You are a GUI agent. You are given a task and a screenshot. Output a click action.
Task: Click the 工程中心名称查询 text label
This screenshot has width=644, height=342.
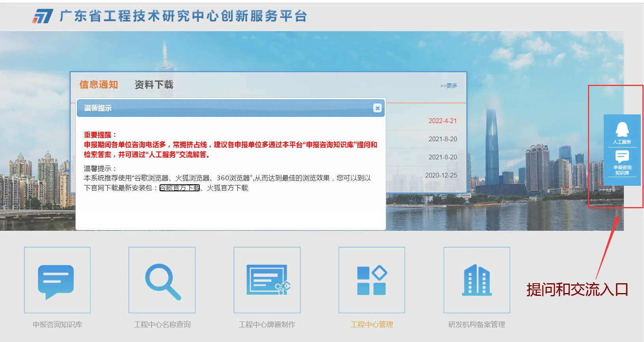point(162,325)
